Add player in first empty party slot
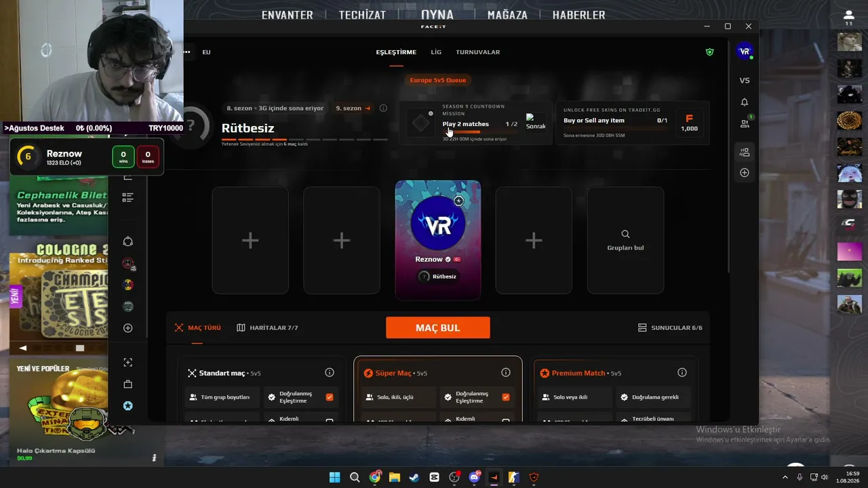This screenshot has width=868, height=488. pos(250,241)
